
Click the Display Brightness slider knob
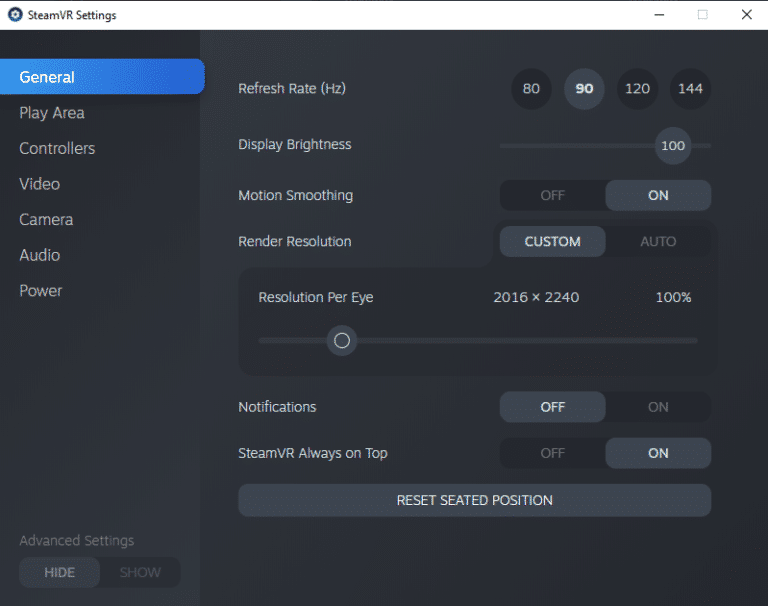pos(673,146)
